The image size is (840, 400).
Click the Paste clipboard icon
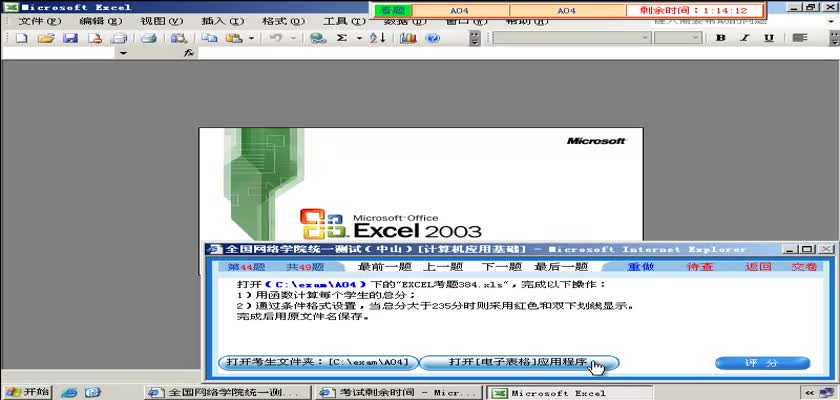[234, 38]
